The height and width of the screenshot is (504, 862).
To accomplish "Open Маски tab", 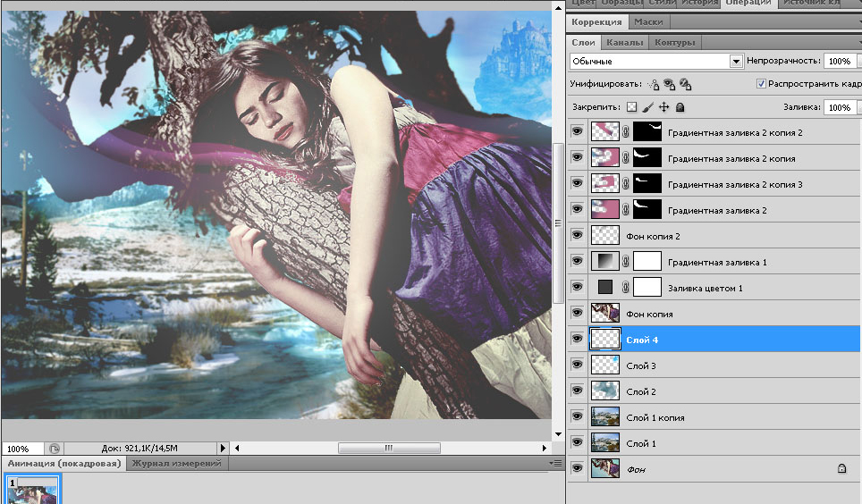I will click(x=648, y=22).
